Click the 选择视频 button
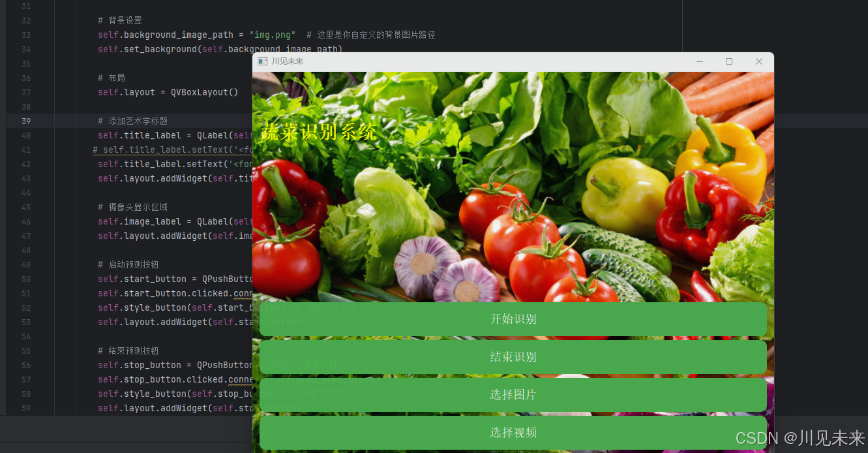Viewport: 868px width, 453px height. (513, 433)
